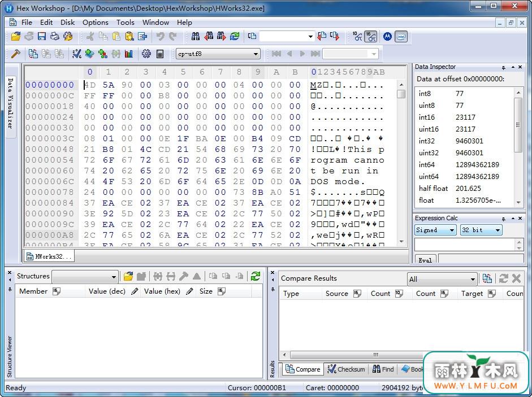532x397 pixels.
Task: Click the Find Previous binoculars icon
Action: 209,36
